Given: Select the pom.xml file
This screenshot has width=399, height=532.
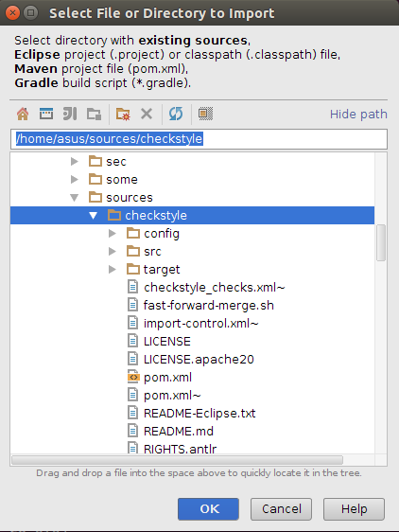Looking at the screenshot, I should (167, 378).
